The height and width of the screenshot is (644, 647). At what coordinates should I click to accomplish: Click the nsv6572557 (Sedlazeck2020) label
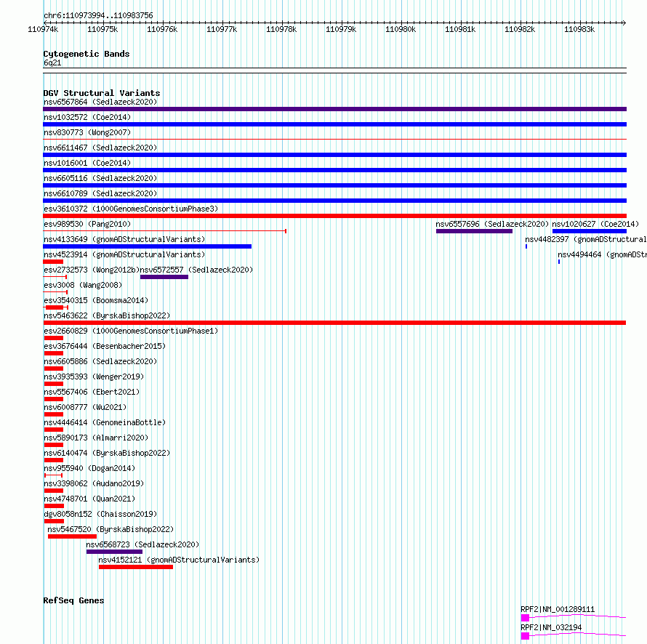coord(196,270)
